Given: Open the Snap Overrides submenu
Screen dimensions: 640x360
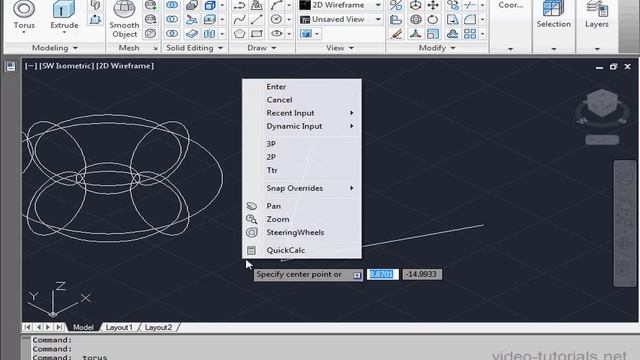Looking at the screenshot, I should 302,188.
